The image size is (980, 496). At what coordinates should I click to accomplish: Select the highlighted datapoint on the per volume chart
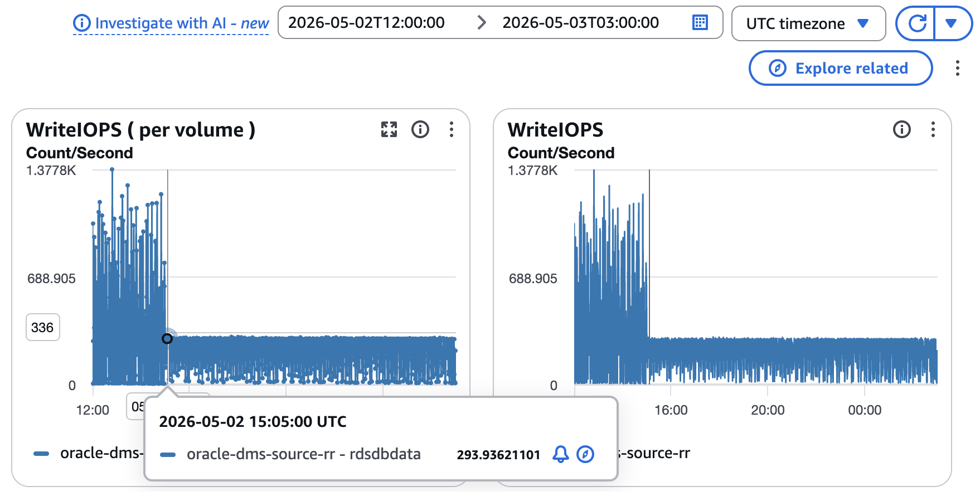[x=167, y=338]
